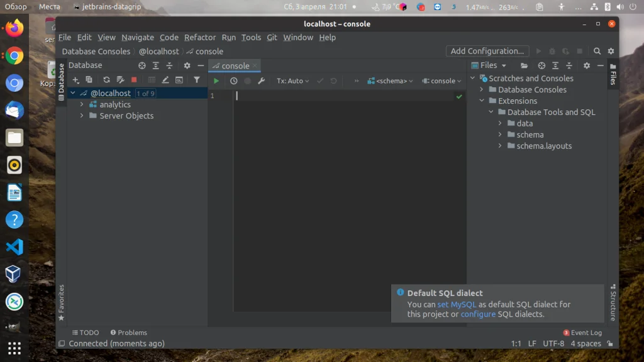
Task: Open the data source filter funnel
Action: point(197,80)
